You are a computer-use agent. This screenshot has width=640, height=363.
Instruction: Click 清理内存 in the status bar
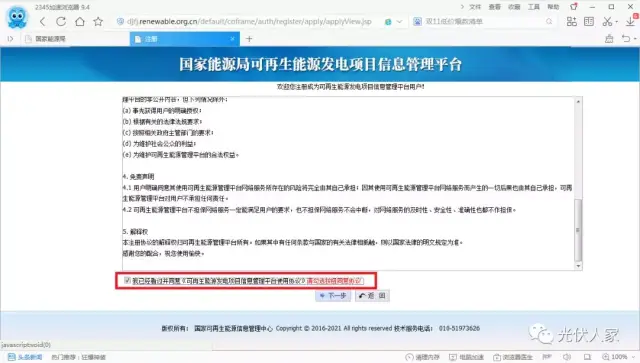tap(422, 357)
